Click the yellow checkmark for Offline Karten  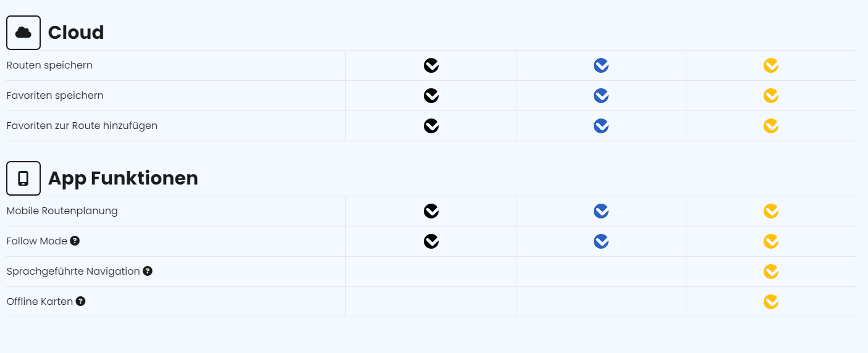771,302
